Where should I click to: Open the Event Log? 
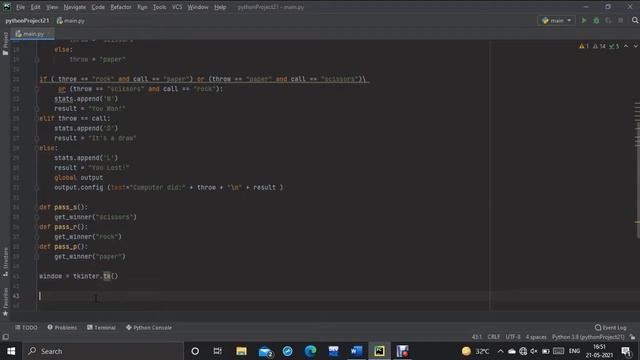pyautogui.click(x=611, y=327)
